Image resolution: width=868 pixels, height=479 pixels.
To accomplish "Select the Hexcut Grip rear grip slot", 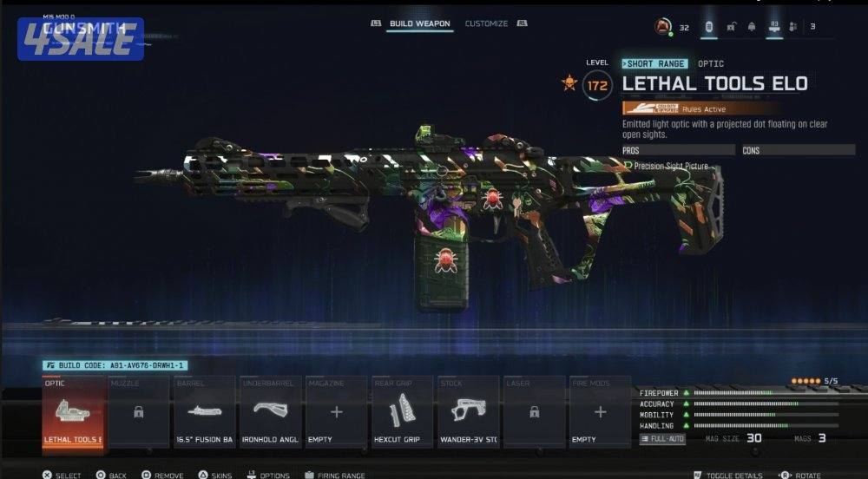I will (403, 411).
